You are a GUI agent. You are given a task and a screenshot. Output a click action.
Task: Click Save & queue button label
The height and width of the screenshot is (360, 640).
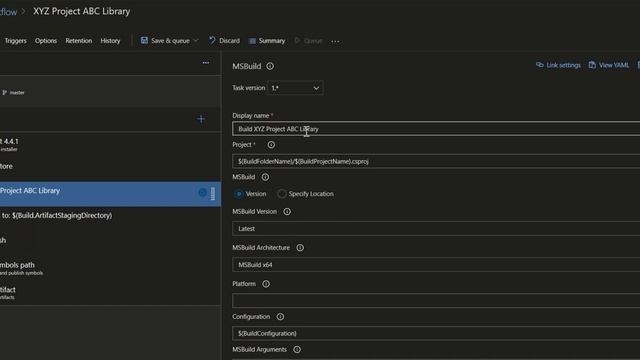[x=170, y=41]
